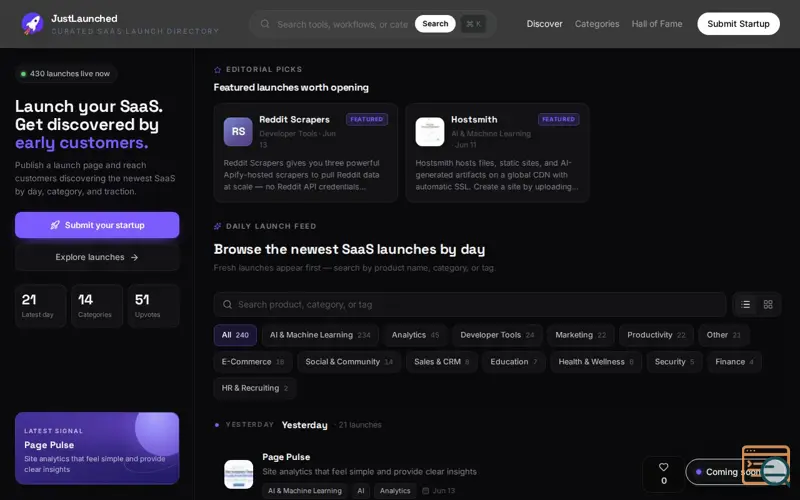Image resolution: width=800 pixels, height=500 pixels.
Task: Open the Page Pulse product thumbnail
Action: (x=238, y=474)
